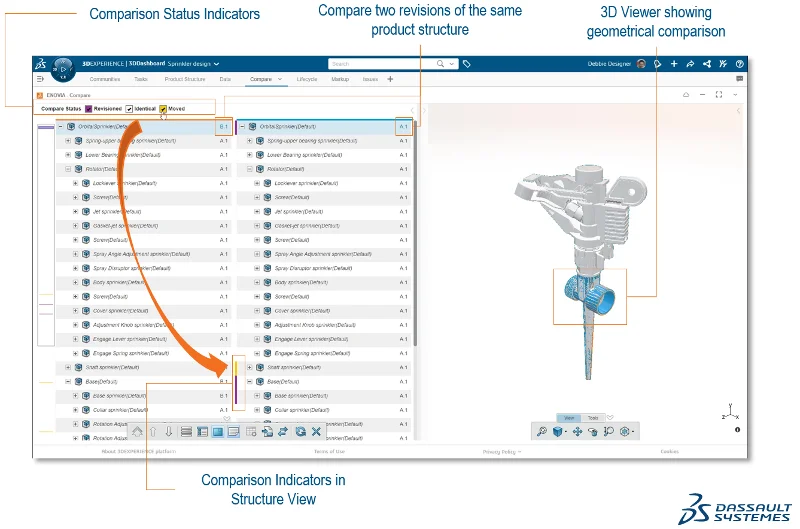This screenshot has height=529, width=800.
Task: Click the zoom magnifier in 3D viewer toolbar
Action: tap(542, 431)
